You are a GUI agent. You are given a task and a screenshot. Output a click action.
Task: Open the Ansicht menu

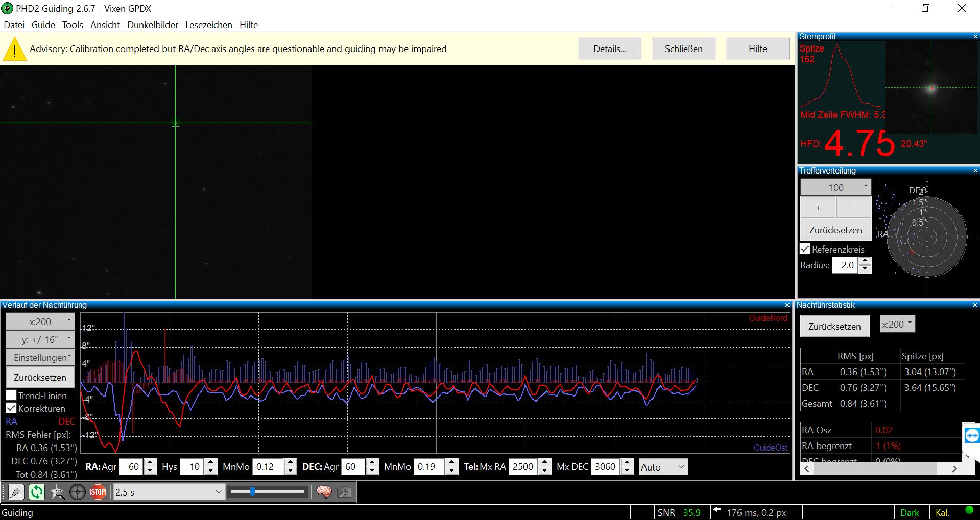[x=105, y=25]
